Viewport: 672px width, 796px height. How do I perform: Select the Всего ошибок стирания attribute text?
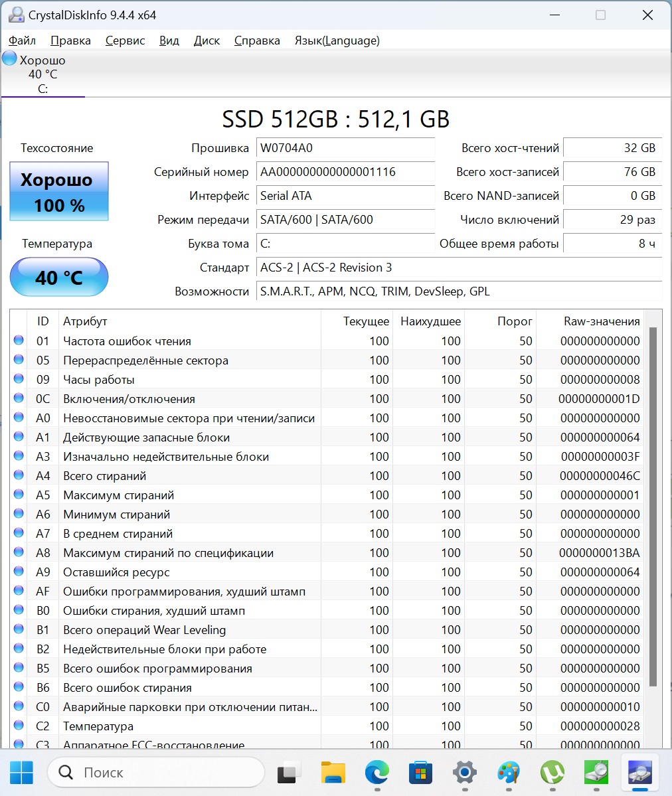[x=127, y=688]
